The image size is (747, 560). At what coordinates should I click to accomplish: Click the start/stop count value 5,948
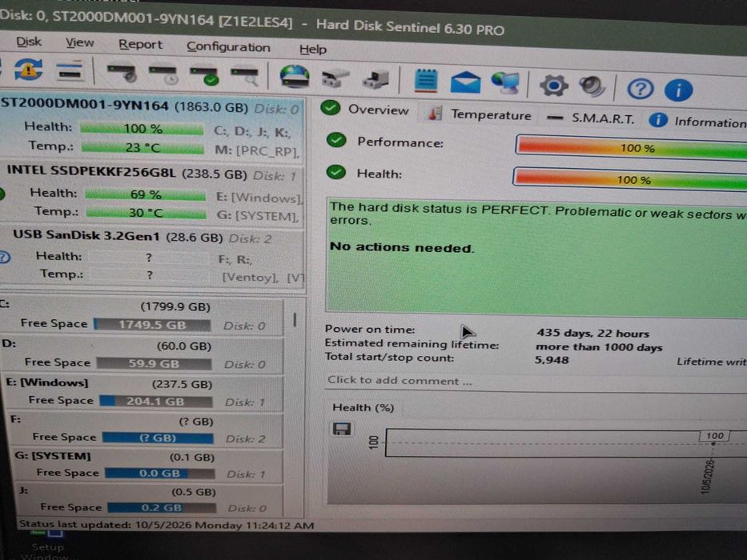pos(551,359)
